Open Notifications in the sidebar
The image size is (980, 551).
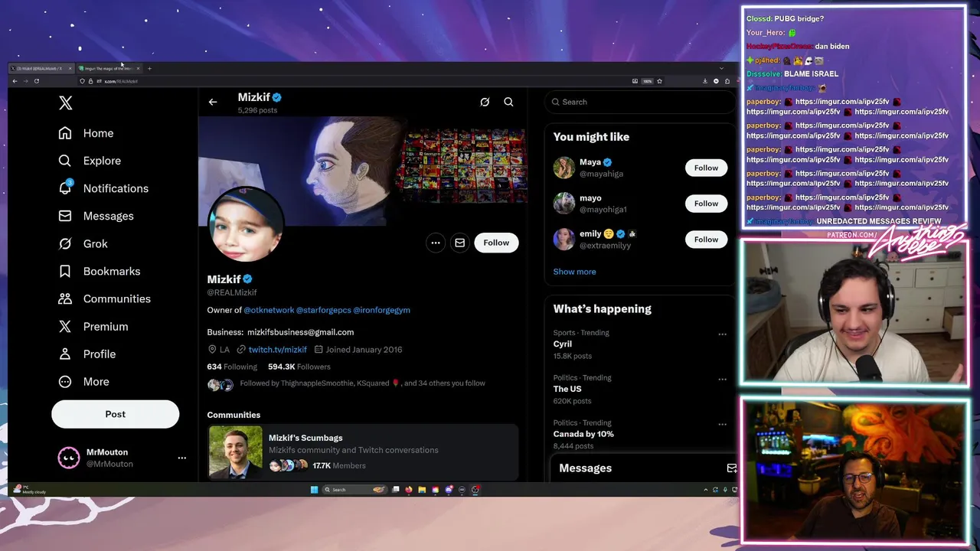point(103,188)
